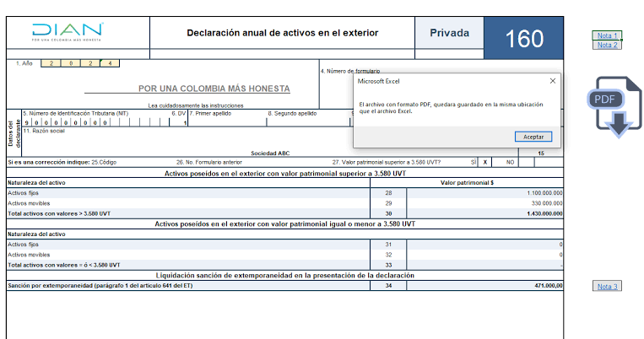Close the Microsoft Excel dialog
Screen dimensions: 644x339
(553, 81)
